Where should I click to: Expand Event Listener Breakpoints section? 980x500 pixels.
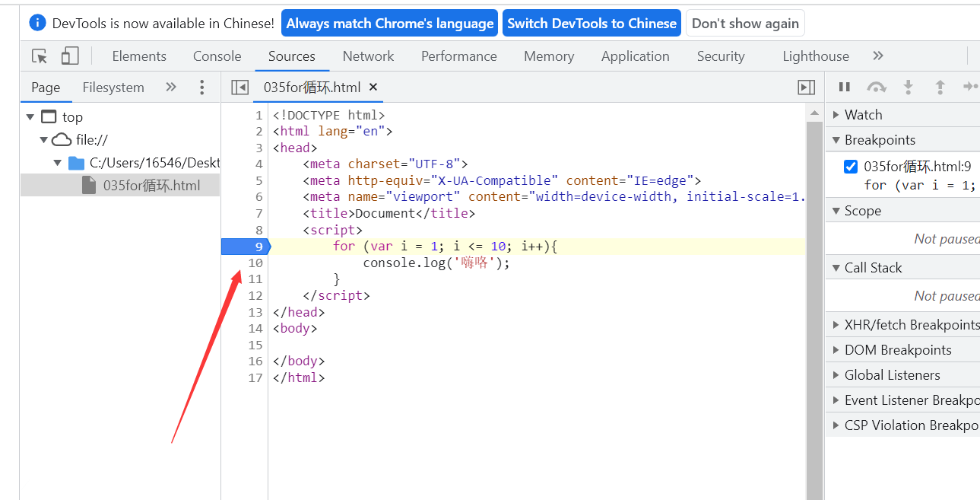pyautogui.click(x=902, y=400)
